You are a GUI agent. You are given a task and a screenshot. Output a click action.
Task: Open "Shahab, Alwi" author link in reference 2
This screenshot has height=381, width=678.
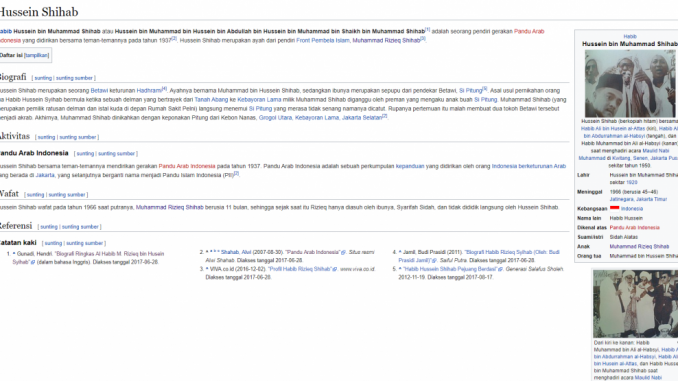(236, 252)
